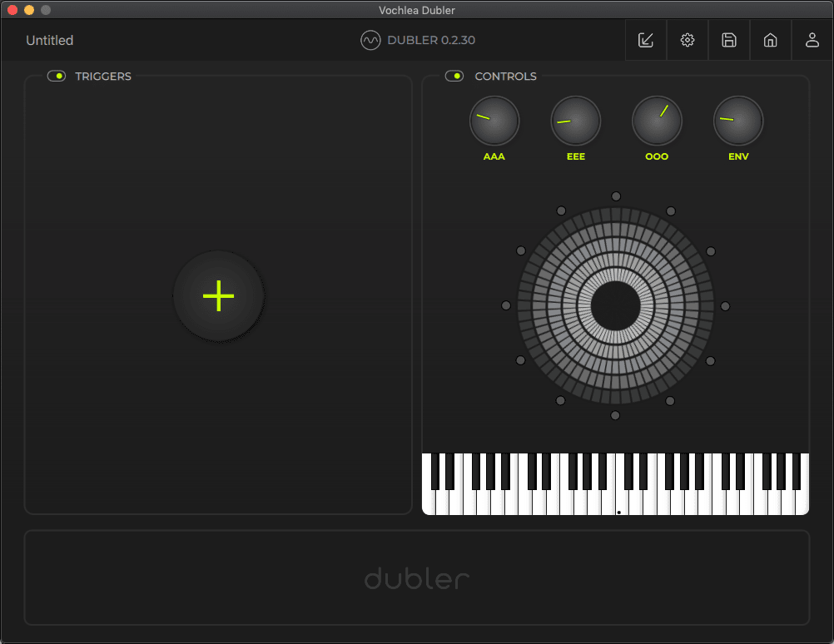This screenshot has height=644, width=834.
Task: Go to home via house icon
Action: (x=770, y=40)
